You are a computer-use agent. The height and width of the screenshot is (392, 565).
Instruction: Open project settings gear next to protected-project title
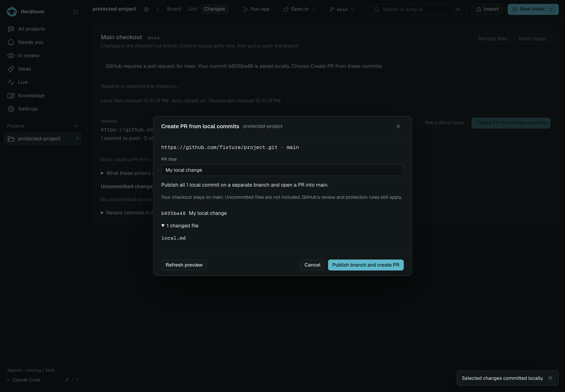pyautogui.click(x=146, y=9)
